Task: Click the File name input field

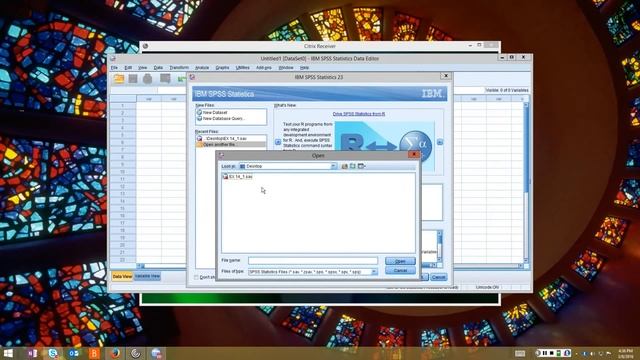Action: pyautogui.click(x=313, y=260)
